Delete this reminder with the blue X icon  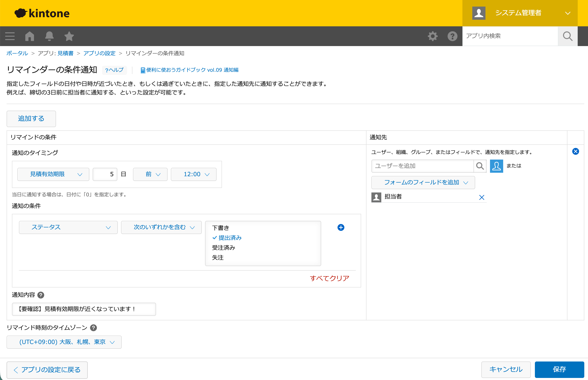(576, 151)
